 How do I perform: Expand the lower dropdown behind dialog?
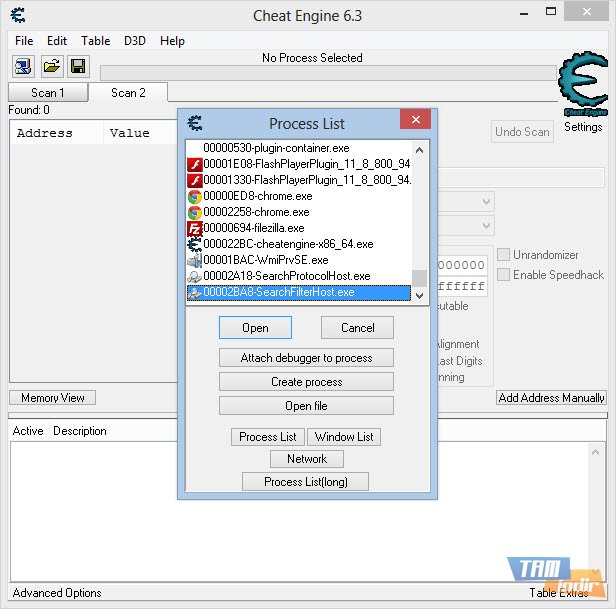click(486, 226)
